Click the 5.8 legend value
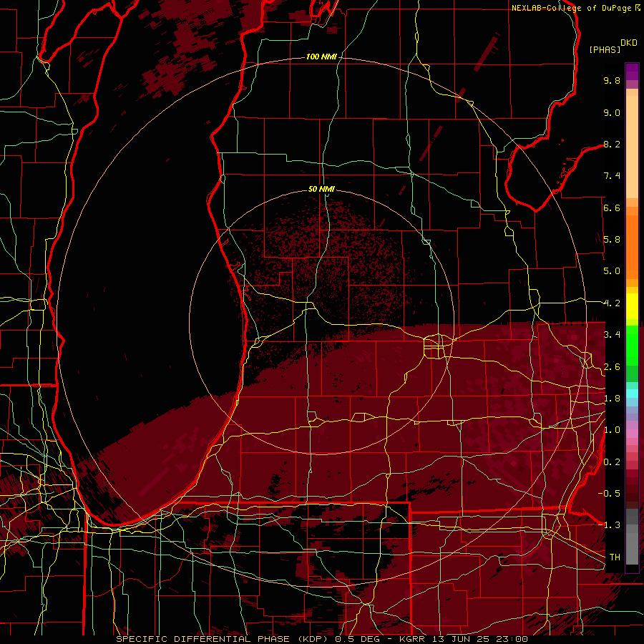 click(612, 240)
